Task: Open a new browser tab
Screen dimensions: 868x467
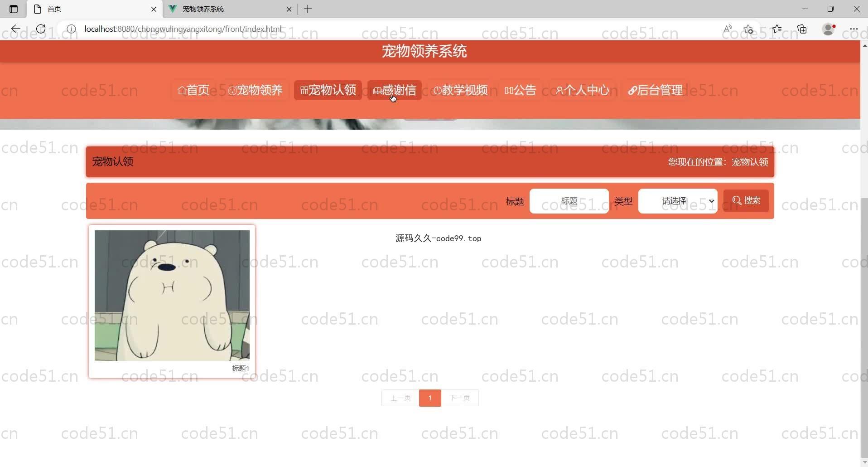Action: coord(308,9)
